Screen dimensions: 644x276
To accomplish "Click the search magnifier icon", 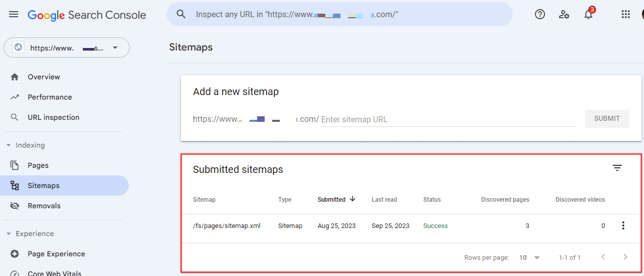I will (181, 14).
